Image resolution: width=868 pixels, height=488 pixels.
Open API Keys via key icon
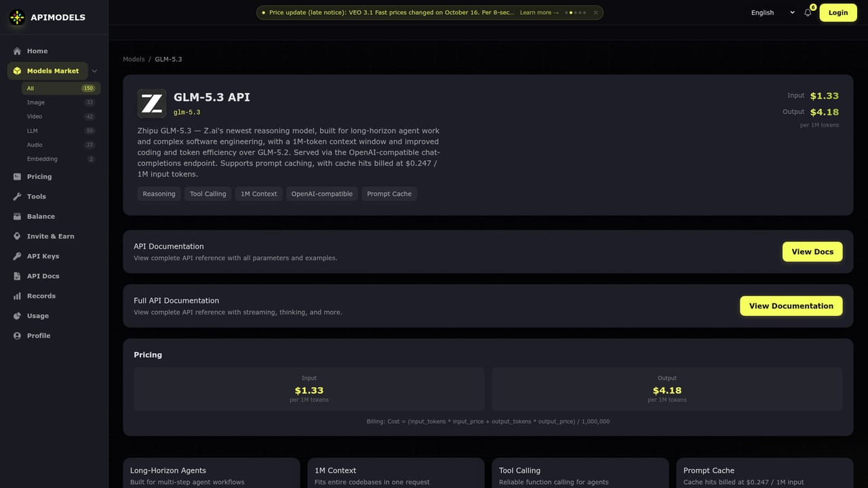click(18, 256)
